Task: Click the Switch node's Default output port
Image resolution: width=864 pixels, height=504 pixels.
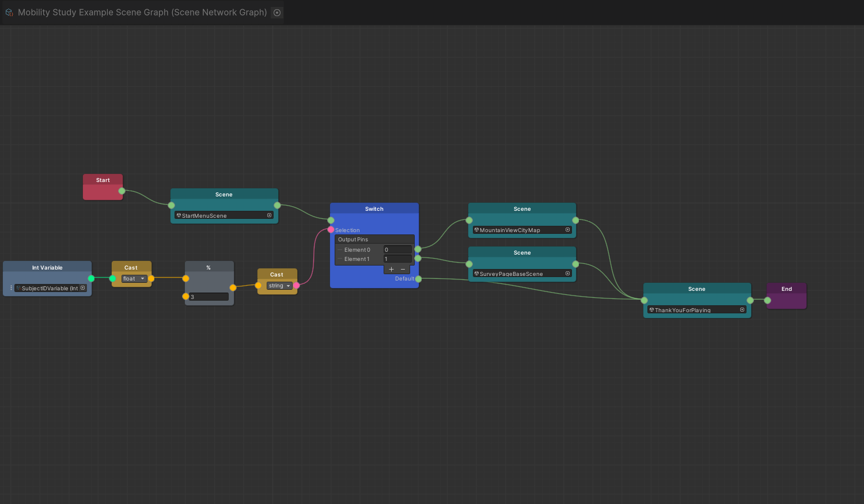Action: click(418, 279)
